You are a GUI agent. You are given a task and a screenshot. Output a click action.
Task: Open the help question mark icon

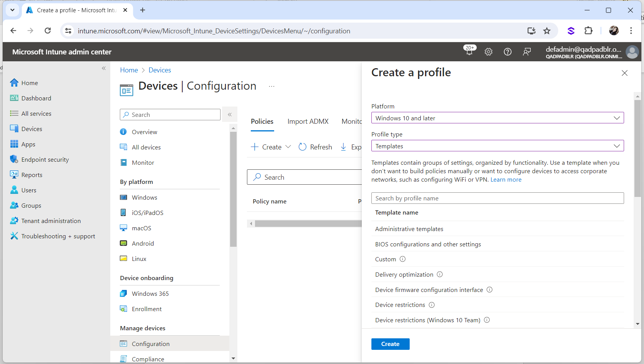click(x=508, y=52)
